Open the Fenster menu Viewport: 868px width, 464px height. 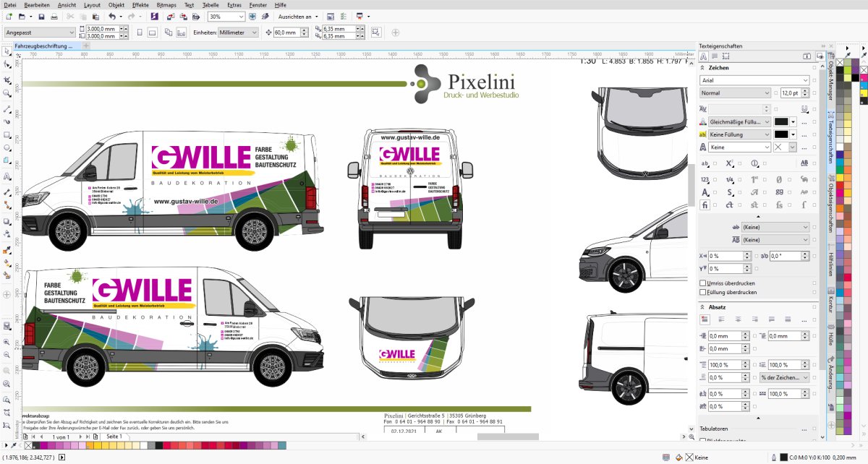pos(258,4)
